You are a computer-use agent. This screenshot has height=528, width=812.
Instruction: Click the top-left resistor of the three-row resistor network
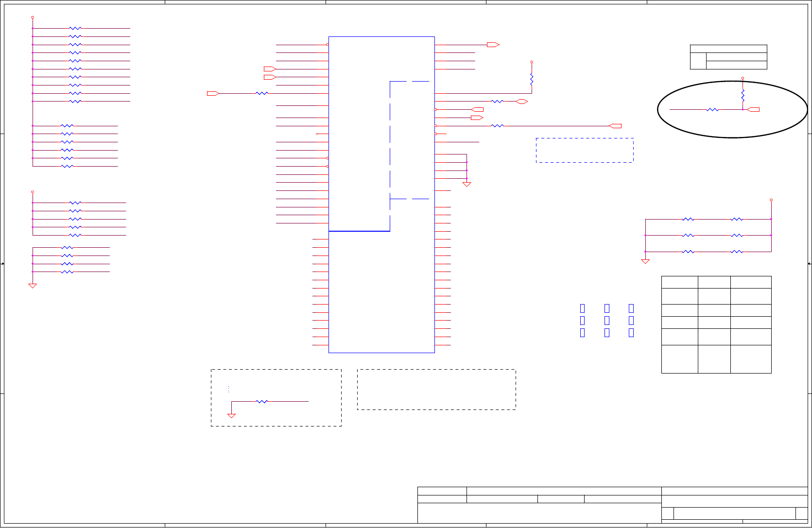pyautogui.click(x=688, y=220)
